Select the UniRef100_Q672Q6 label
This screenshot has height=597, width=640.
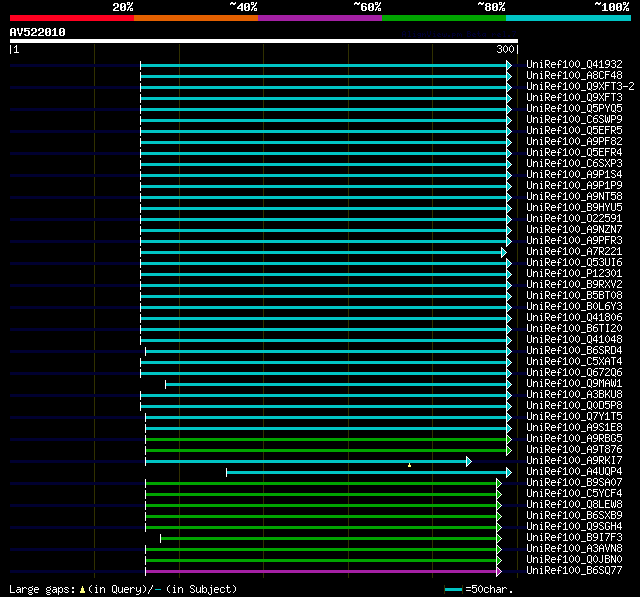(x=574, y=373)
